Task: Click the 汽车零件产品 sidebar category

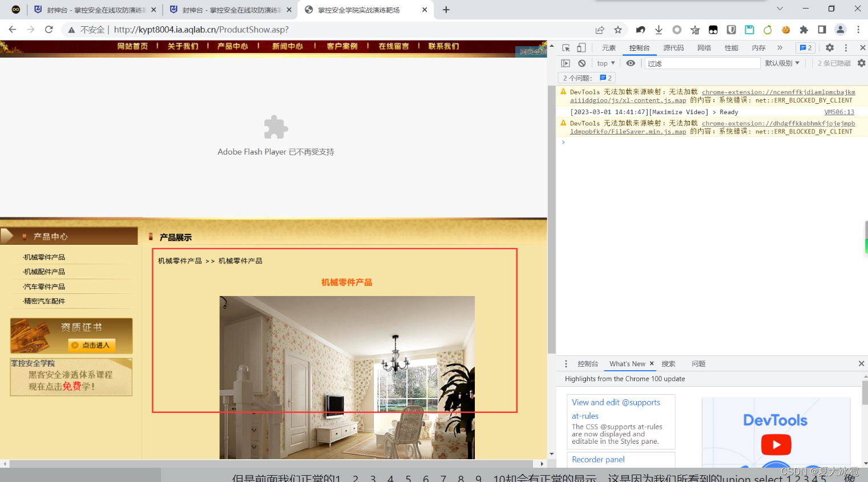Action: (44, 286)
